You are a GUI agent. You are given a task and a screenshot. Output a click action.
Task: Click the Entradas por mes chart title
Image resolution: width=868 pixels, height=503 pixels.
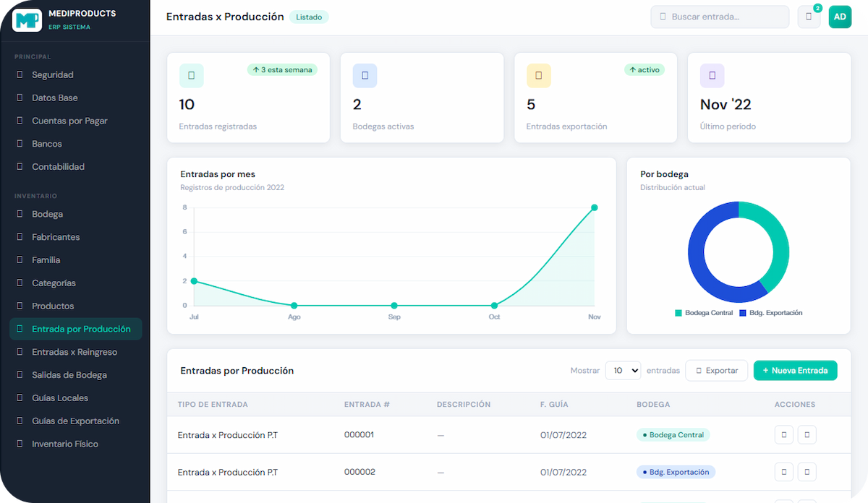(218, 174)
